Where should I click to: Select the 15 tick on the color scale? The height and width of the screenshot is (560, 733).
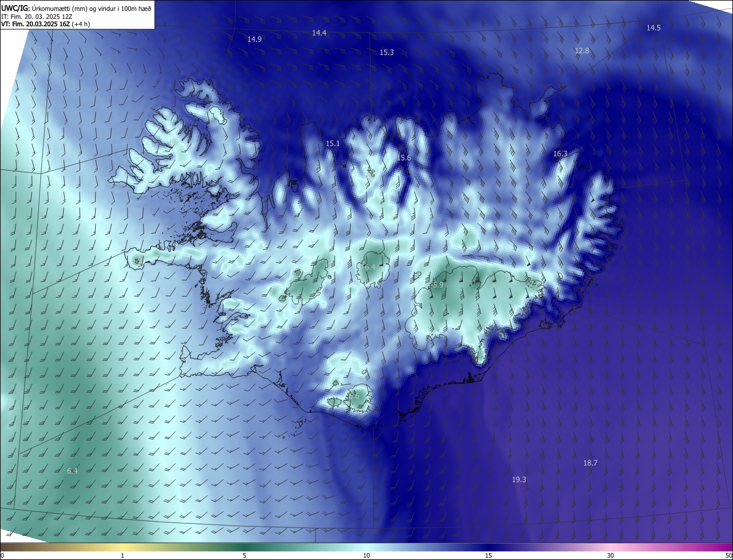[x=488, y=556]
